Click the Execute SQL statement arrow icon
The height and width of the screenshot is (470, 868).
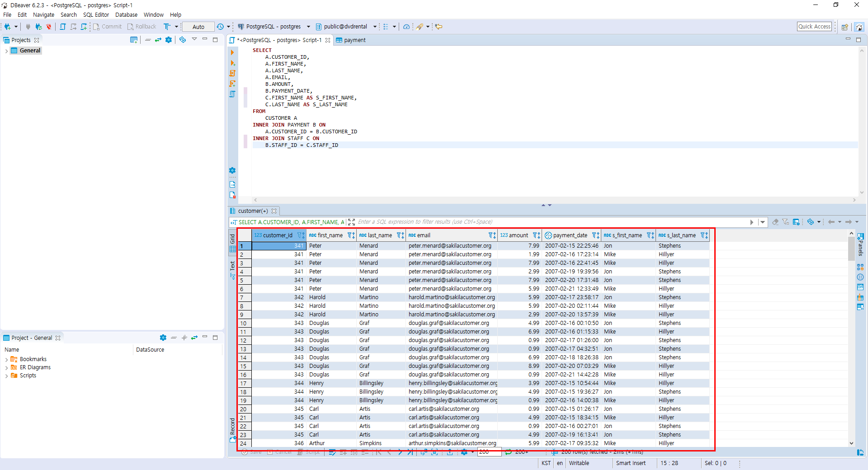pos(232,52)
